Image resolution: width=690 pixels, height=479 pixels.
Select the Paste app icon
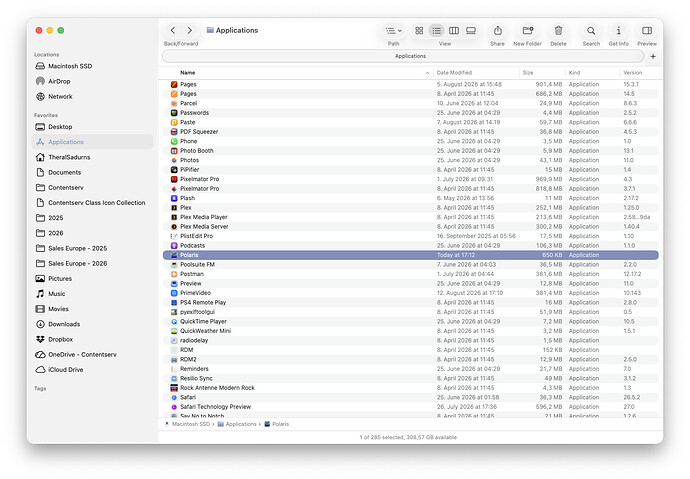[x=174, y=122]
